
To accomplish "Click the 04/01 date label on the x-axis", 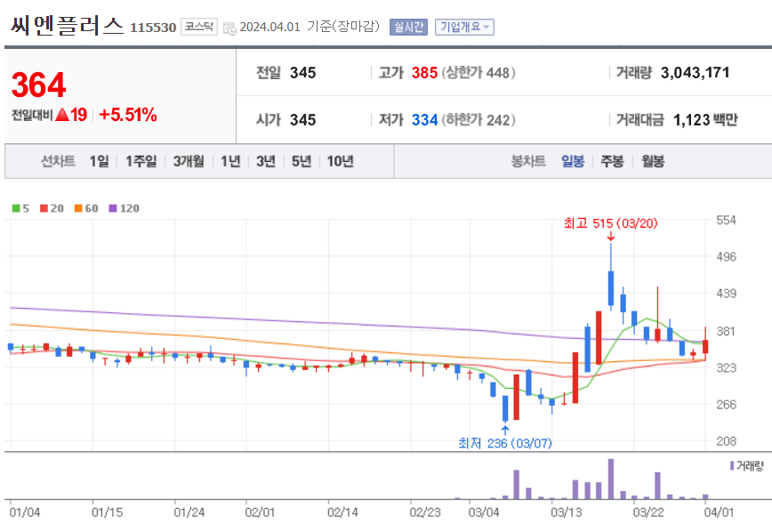I will click(719, 512).
